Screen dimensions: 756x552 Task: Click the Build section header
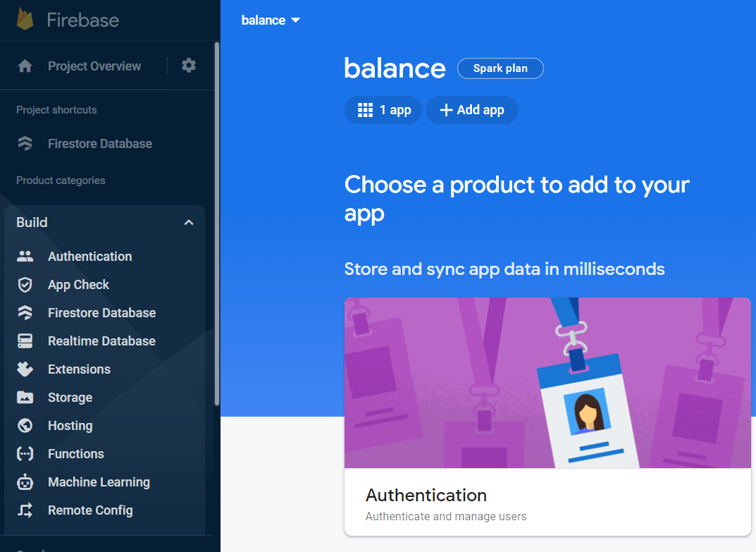(104, 223)
